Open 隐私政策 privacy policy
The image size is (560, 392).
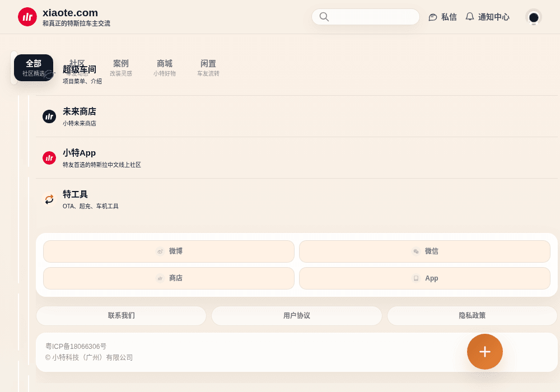[472, 316]
